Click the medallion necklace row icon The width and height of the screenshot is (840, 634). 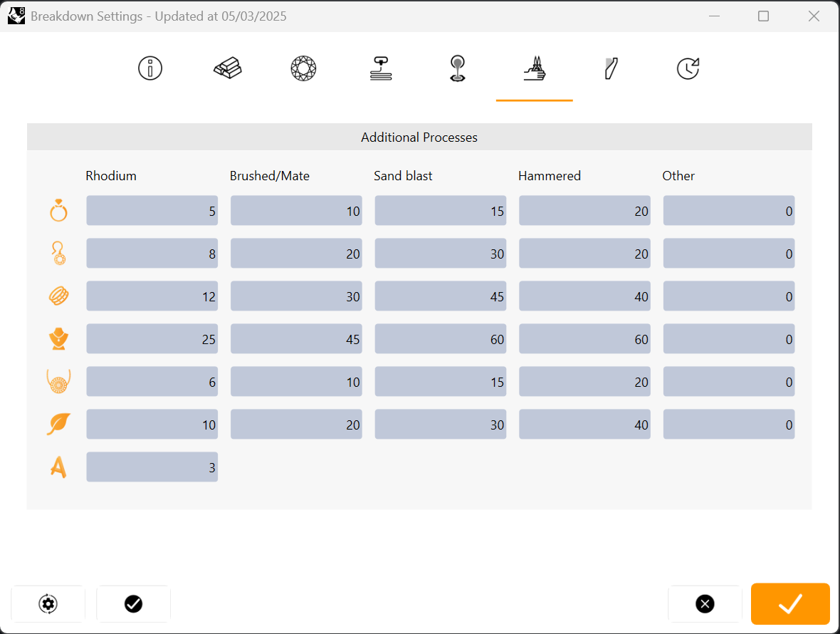pos(58,382)
